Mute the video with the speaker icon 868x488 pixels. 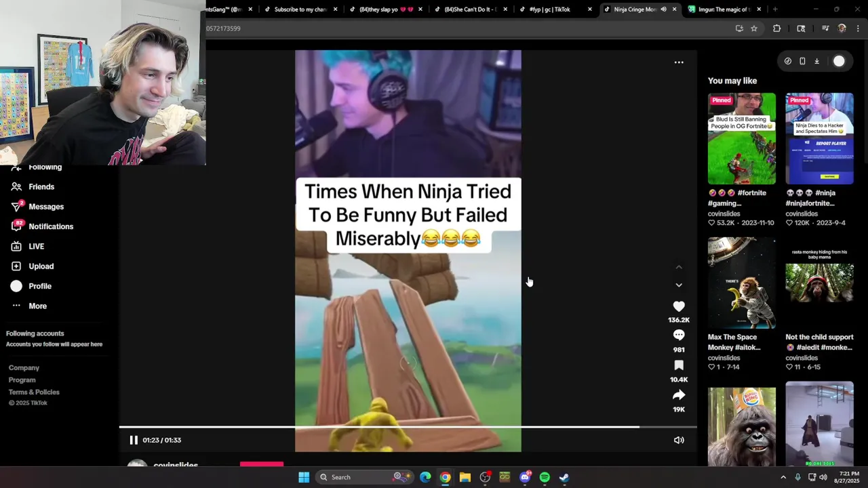[x=679, y=440]
